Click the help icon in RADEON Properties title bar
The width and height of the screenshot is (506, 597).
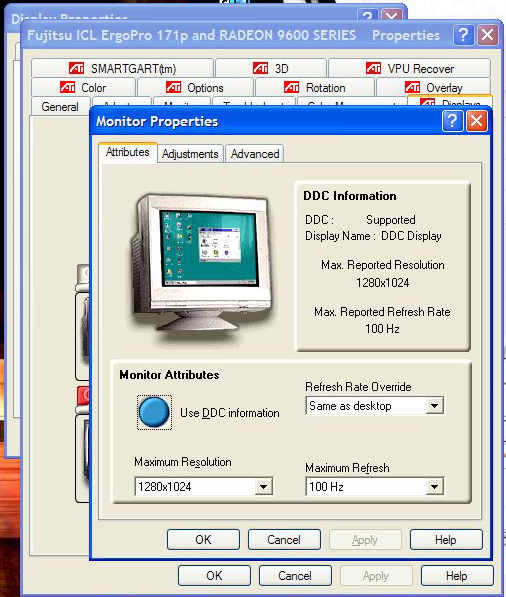click(x=463, y=35)
